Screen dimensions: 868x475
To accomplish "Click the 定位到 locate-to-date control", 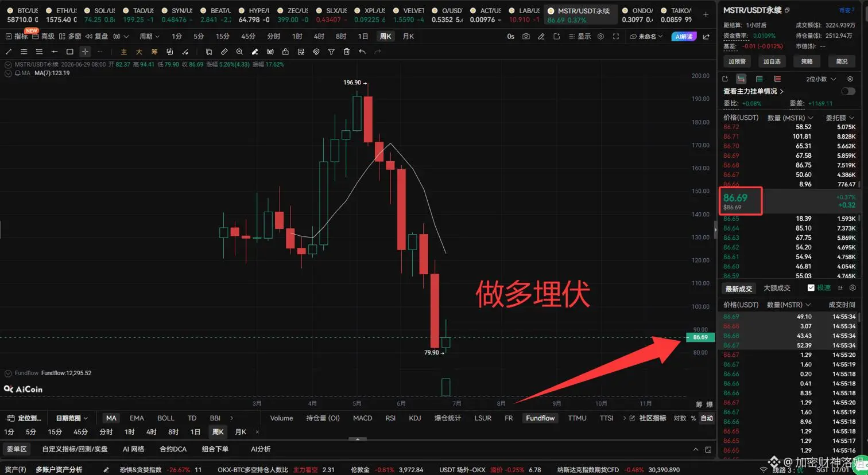I will [24, 418].
